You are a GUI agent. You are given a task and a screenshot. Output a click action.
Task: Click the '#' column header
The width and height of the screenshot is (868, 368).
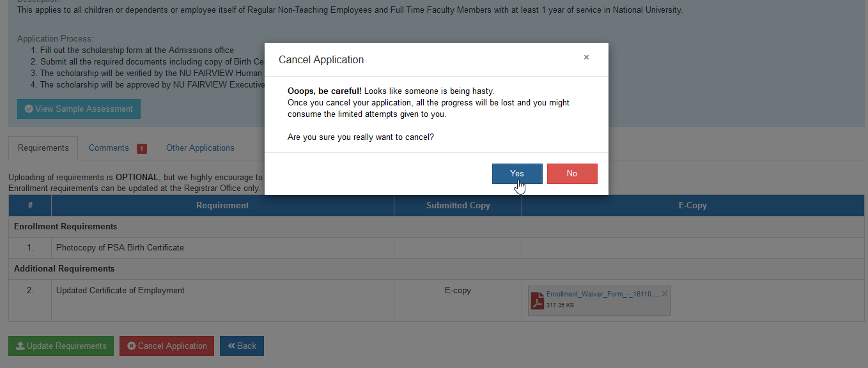pos(30,205)
